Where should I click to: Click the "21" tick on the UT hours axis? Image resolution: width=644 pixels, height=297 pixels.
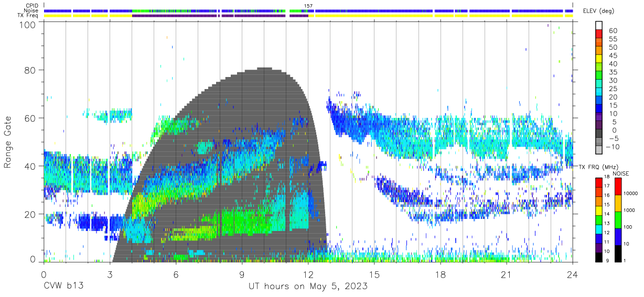click(x=507, y=274)
